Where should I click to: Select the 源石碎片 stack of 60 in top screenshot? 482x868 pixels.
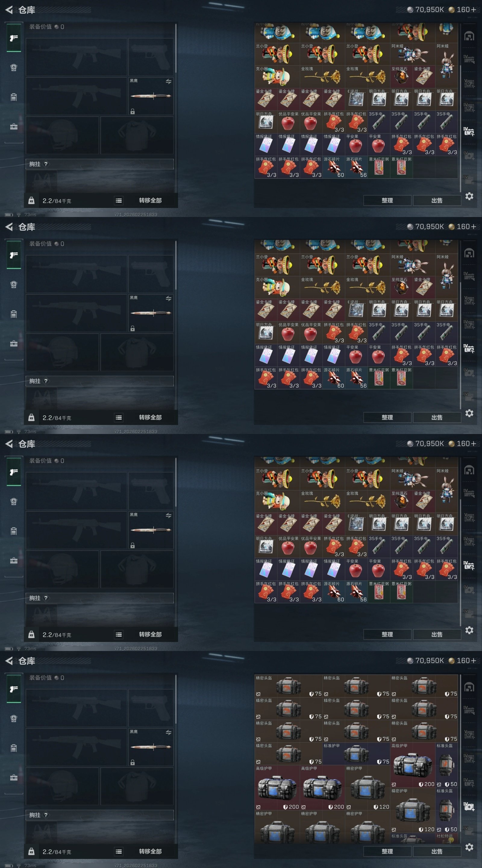pyautogui.click(x=333, y=167)
